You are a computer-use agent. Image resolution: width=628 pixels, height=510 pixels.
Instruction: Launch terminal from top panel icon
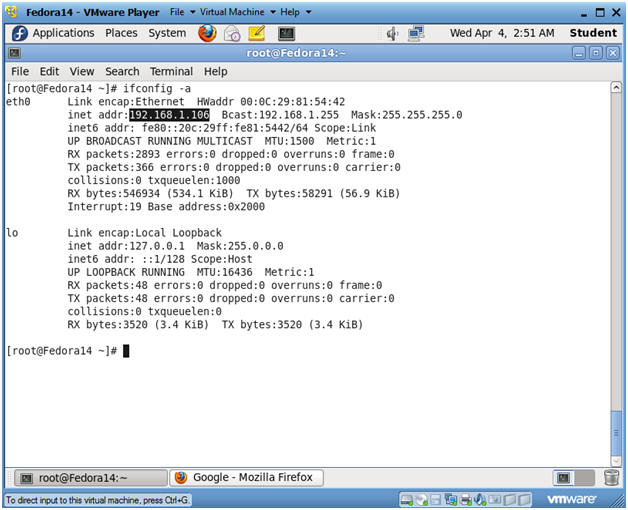[x=286, y=33]
